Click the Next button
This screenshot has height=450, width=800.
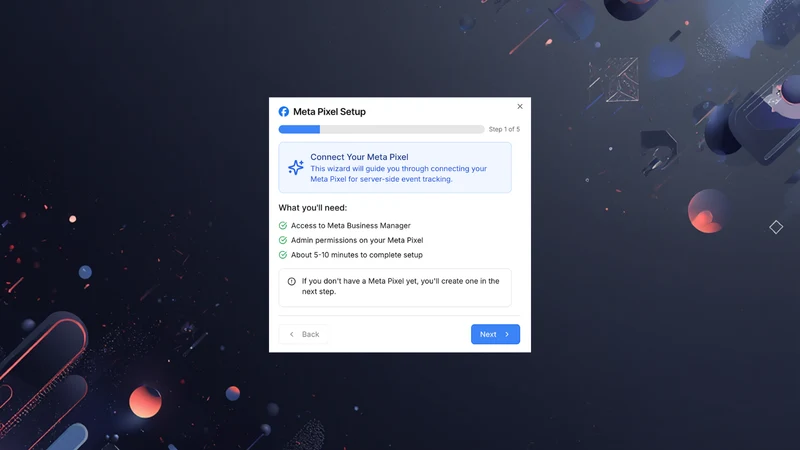click(495, 334)
